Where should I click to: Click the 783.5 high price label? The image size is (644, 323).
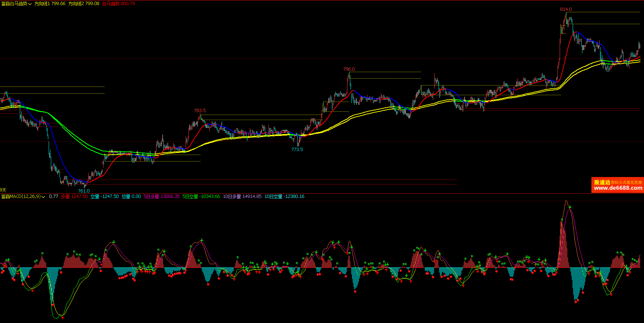tap(200, 111)
